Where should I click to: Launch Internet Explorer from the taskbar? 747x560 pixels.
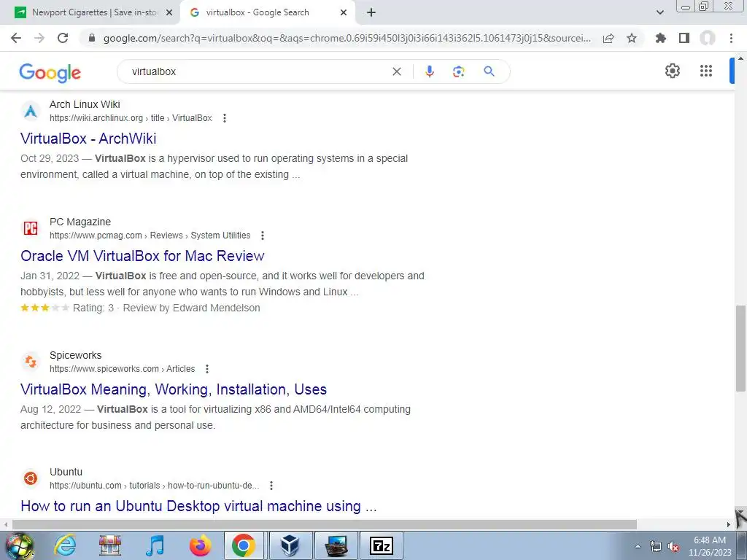pyautogui.click(x=64, y=545)
